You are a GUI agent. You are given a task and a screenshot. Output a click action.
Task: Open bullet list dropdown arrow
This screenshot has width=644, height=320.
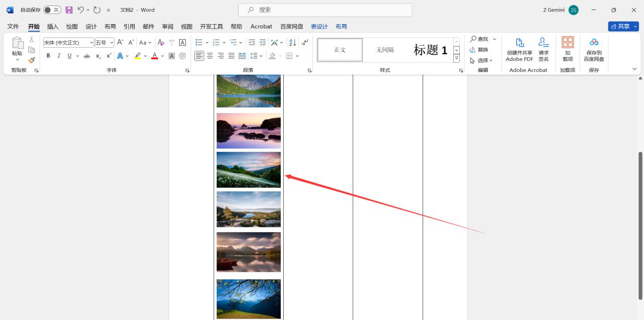coord(207,43)
